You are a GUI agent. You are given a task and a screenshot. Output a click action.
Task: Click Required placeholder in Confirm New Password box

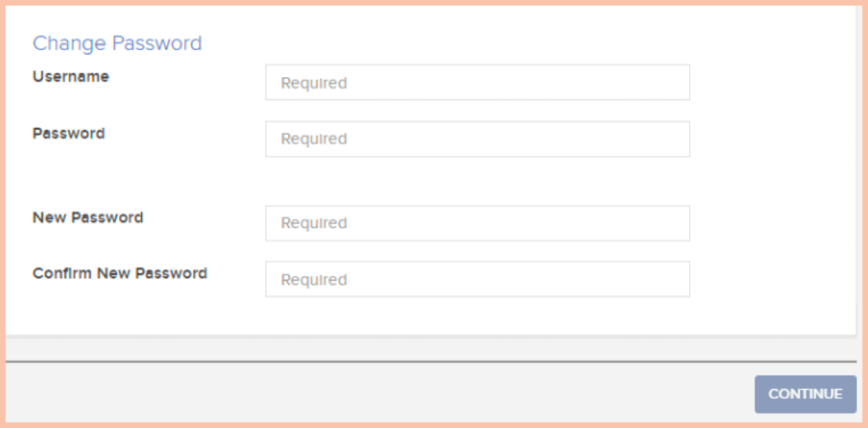click(x=314, y=280)
